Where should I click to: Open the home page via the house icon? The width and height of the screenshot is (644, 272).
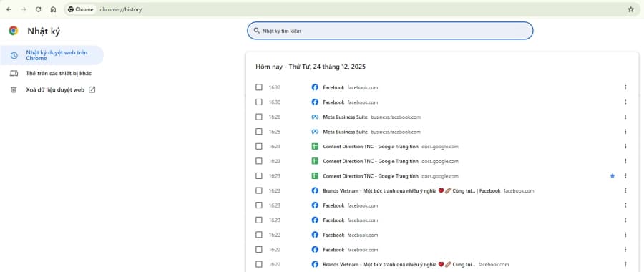(53, 9)
